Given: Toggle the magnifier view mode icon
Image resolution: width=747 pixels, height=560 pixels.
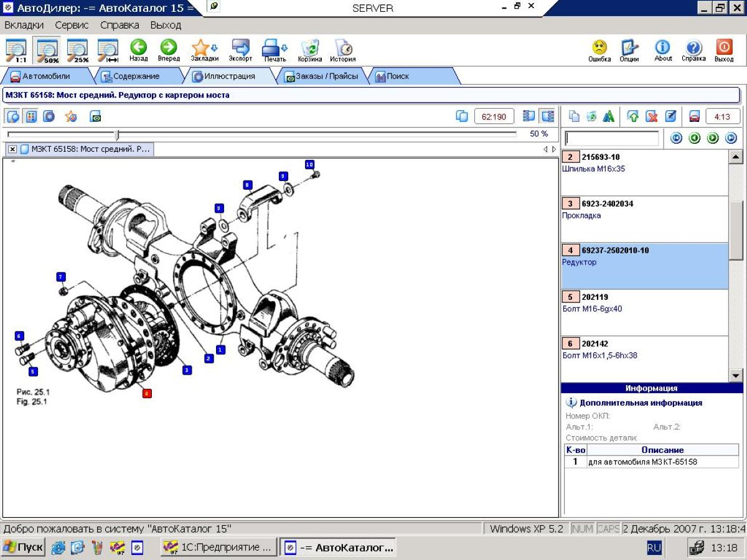Looking at the screenshot, I should coord(13,116).
